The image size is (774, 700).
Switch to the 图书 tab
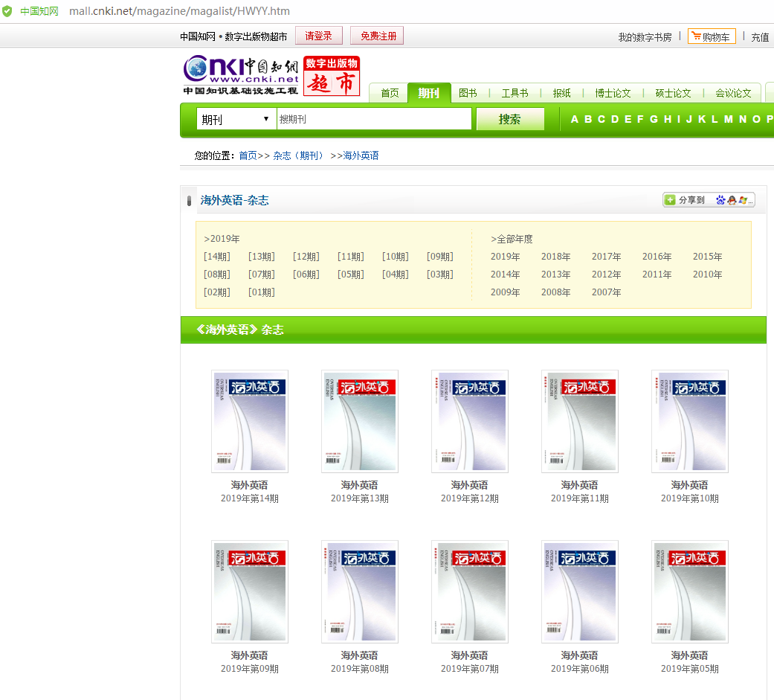click(x=468, y=93)
